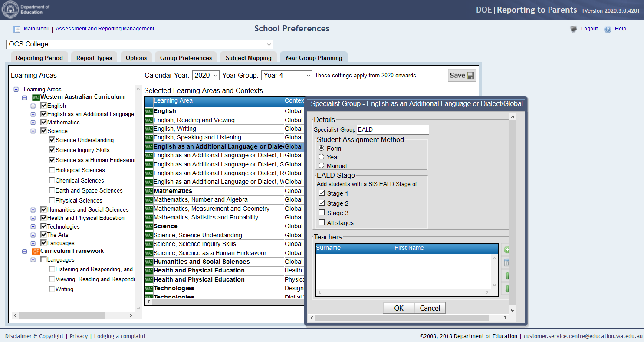Click the OK button in dialog

pyautogui.click(x=398, y=308)
